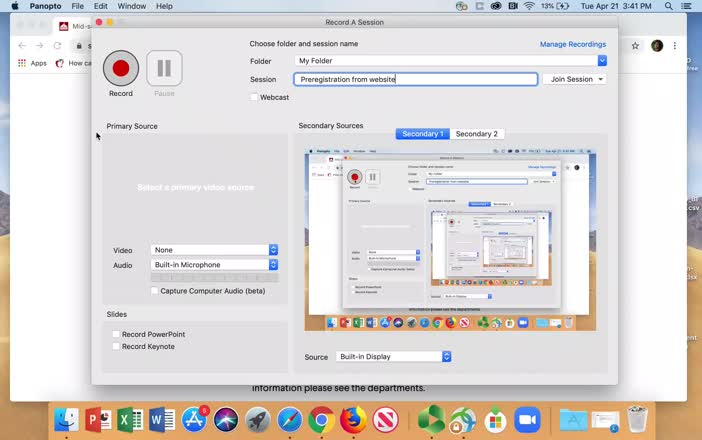702x440 pixels.
Task: Open Zoom from the Dock
Action: tap(527, 420)
